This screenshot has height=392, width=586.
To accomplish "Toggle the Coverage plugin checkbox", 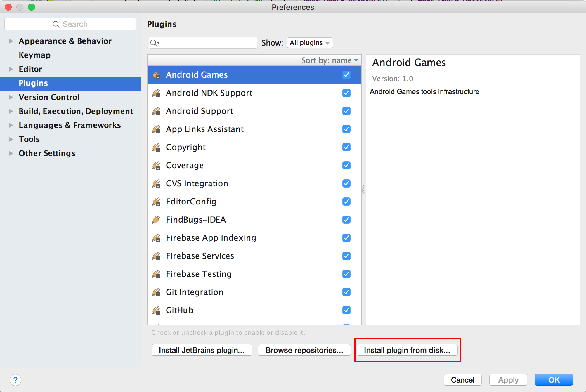I will click(x=346, y=165).
